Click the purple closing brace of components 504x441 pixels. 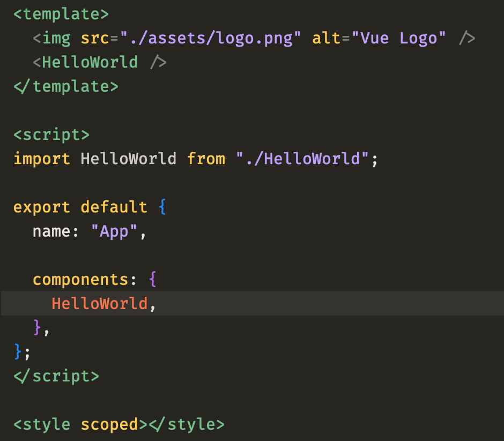pyautogui.click(x=38, y=327)
